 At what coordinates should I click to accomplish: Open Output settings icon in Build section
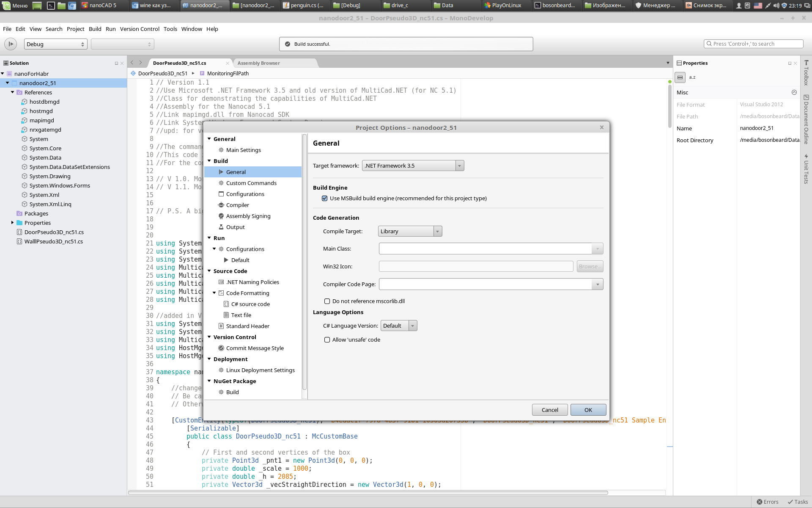(x=221, y=227)
